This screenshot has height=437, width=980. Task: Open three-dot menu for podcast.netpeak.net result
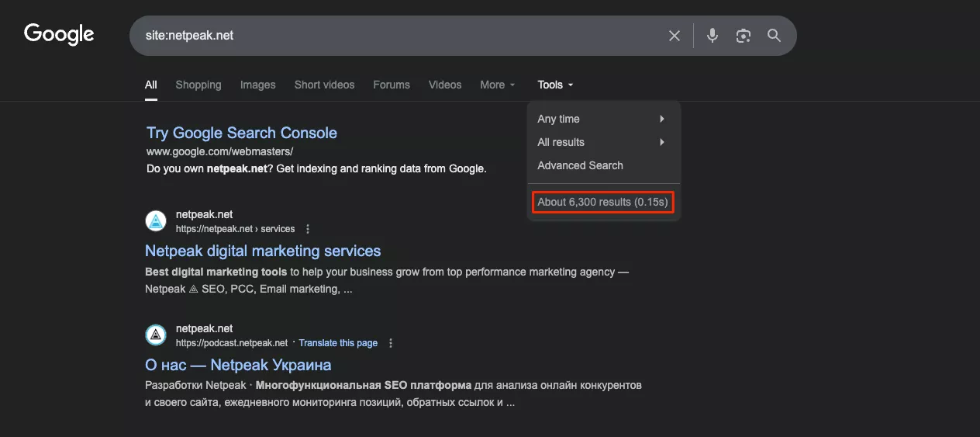click(x=391, y=343)
